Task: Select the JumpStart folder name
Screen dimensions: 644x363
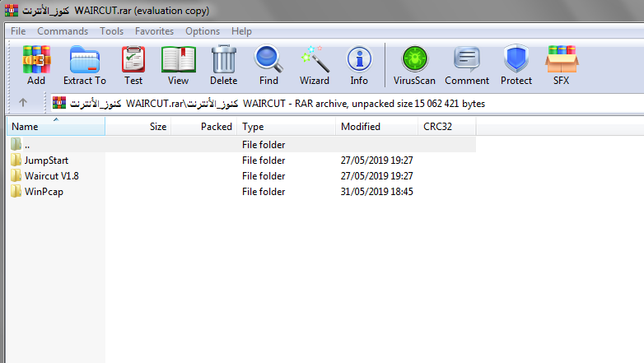Action: [x=46, y=161]
